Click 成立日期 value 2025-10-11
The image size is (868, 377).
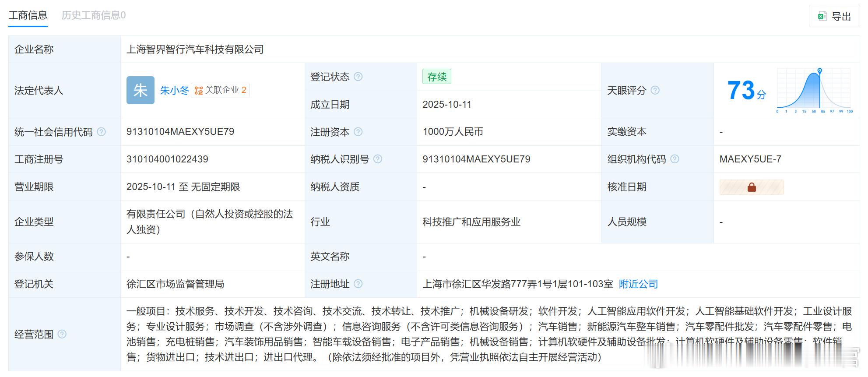click(447, 104)
